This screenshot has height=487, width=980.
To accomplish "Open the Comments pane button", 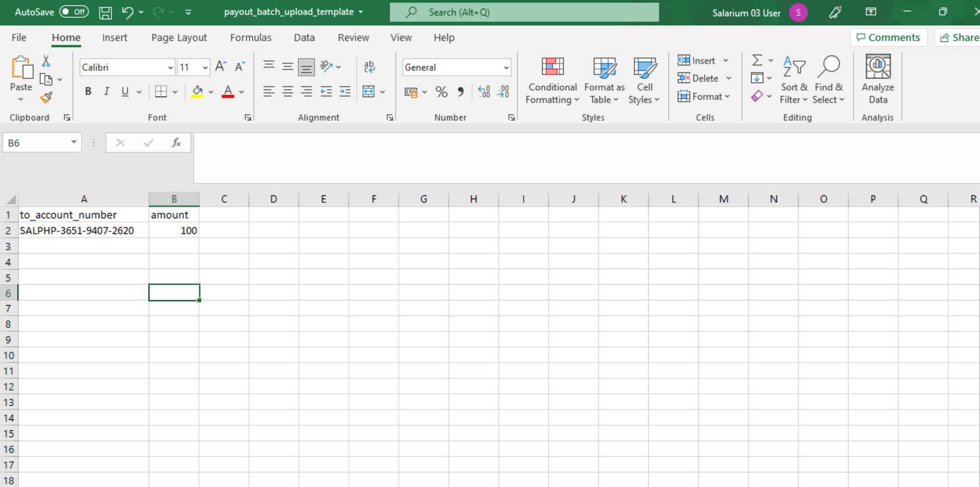I will [888, 37].
